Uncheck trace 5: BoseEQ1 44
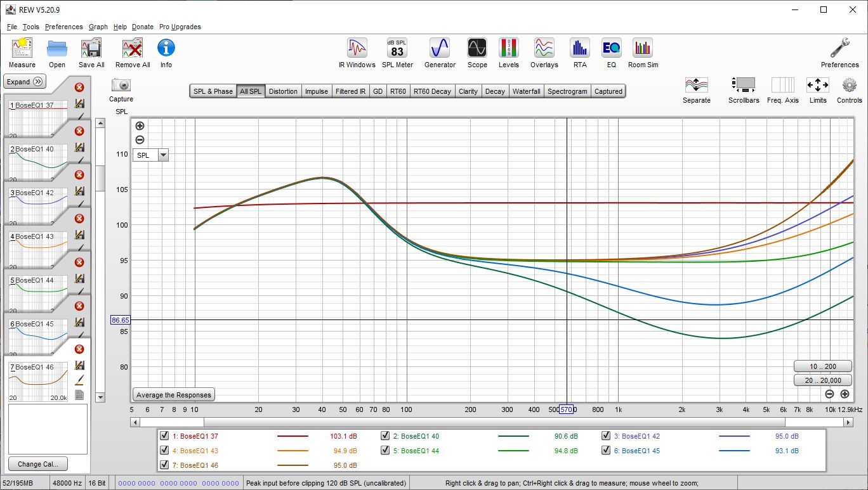Image resolution: width=868 pixels, height=490 pixels. 385,451
